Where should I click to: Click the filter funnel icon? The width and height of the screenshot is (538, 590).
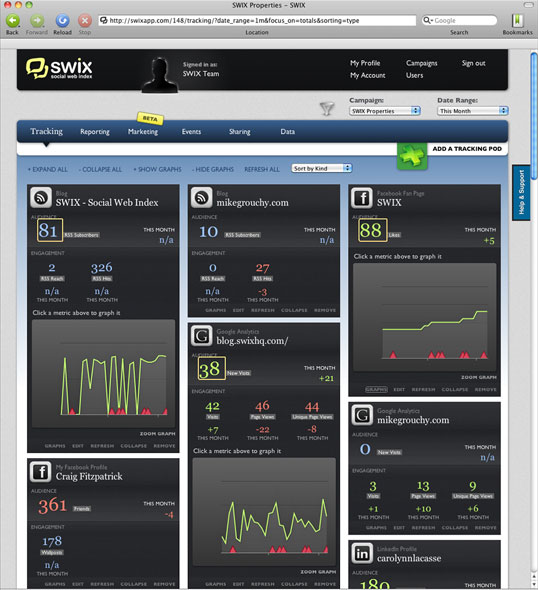tap(327, 109)
